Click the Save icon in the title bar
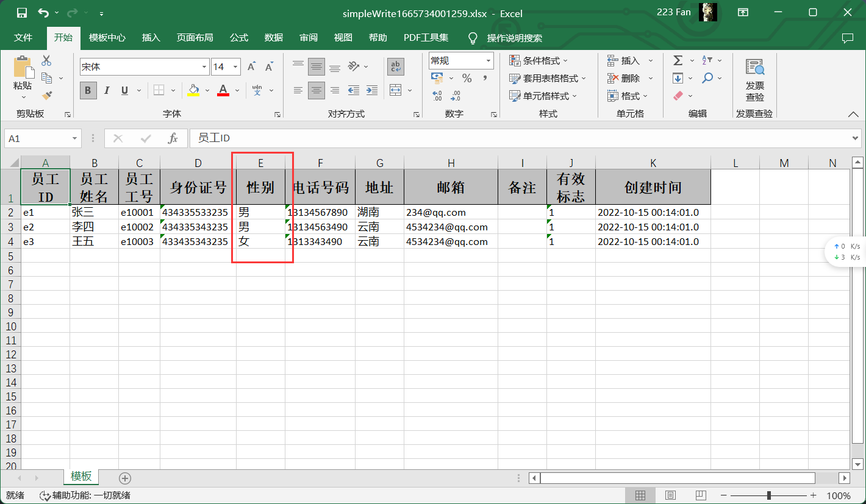 tap(22, 13)
